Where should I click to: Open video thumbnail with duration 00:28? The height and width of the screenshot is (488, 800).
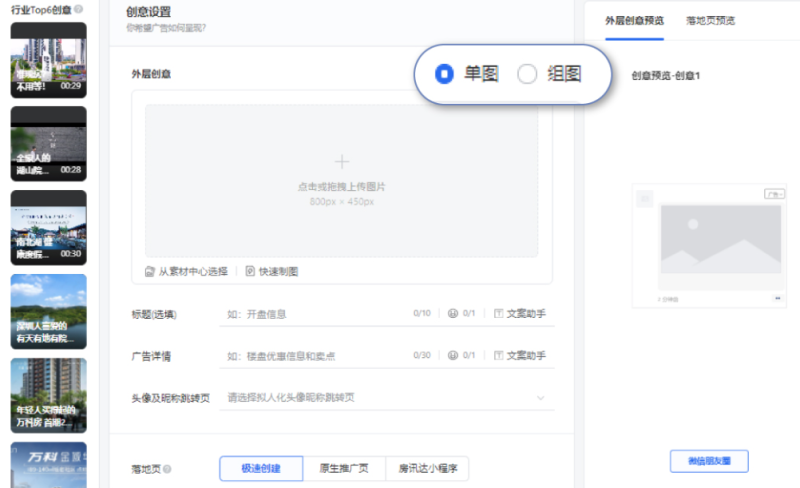48,144
